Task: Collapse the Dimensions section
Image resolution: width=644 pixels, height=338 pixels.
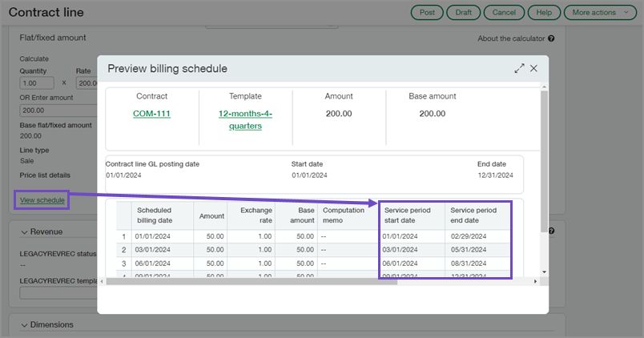Action: (24, 324)
